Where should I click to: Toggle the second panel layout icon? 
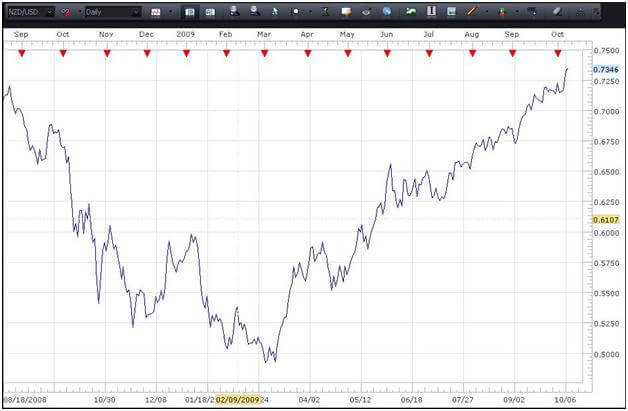tap(209, 12)
